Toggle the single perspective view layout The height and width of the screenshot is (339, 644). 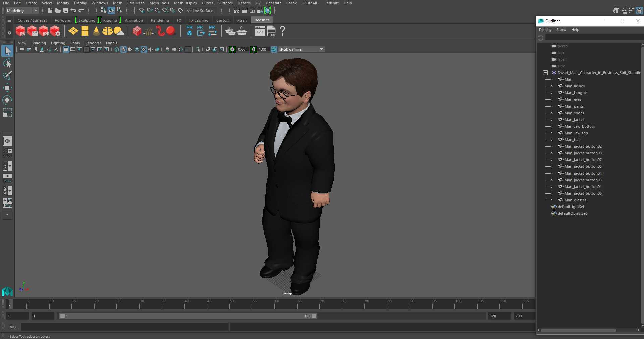click(x=7, y=141)
